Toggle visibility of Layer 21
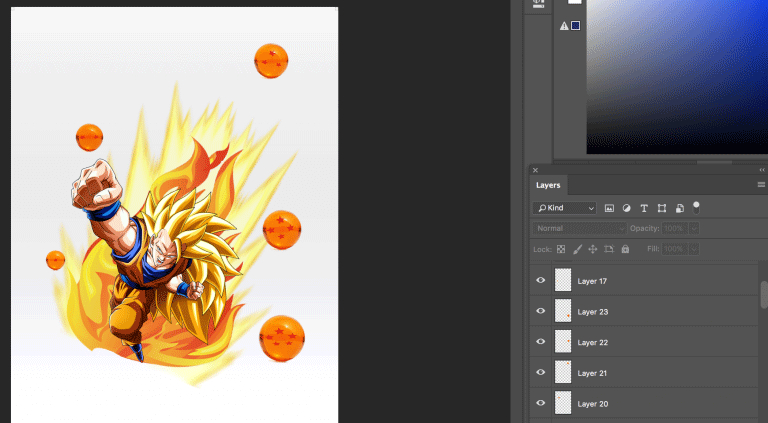768x423 pixels. point(541,373)
